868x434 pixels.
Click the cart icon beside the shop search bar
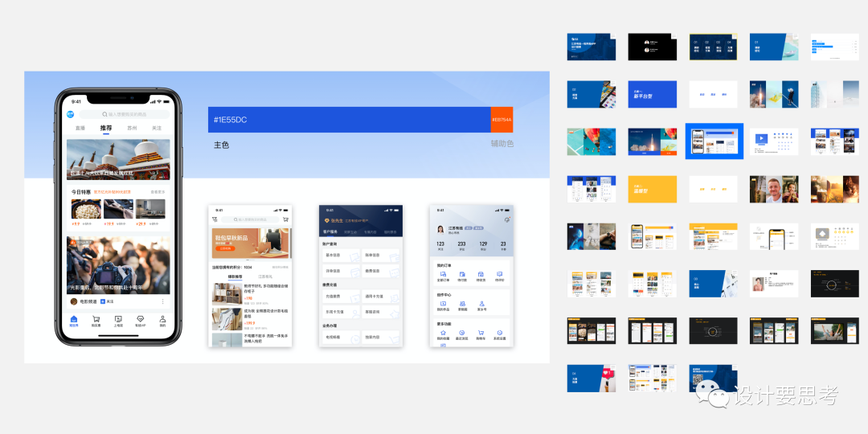coord(285,219)
